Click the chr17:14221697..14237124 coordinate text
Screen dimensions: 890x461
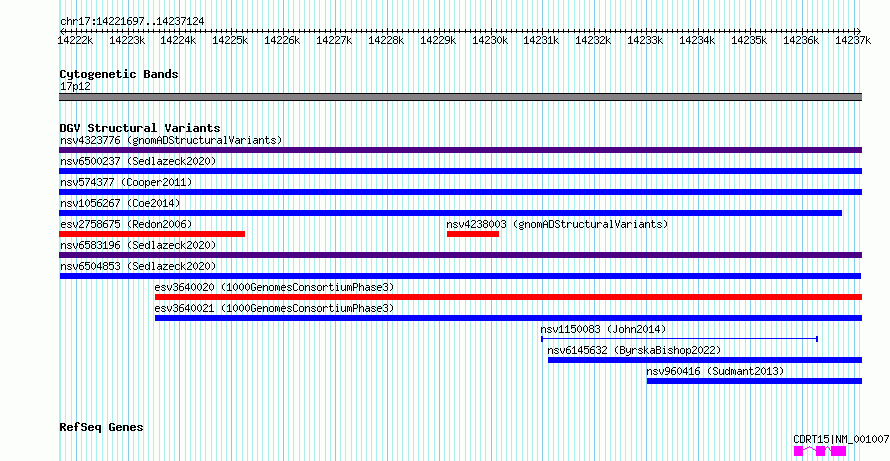coord(132,21)
